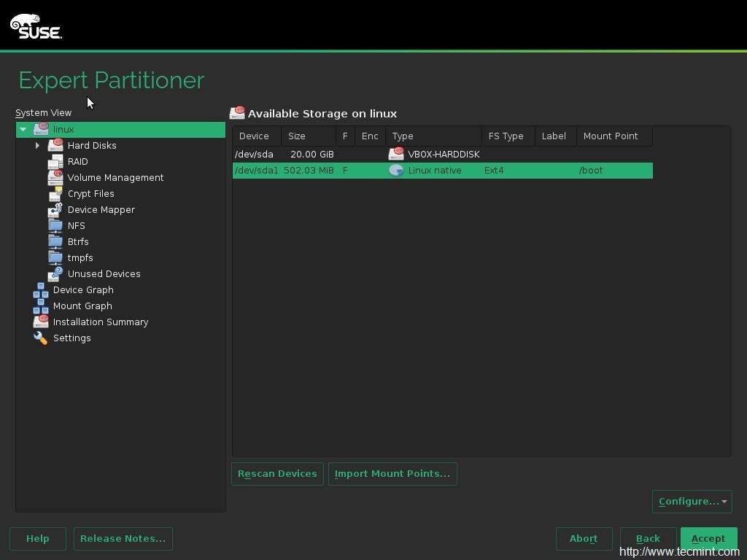The image size is (747, 560).
Task: Select the RAID icon in System View
Action: pos(55,161)
